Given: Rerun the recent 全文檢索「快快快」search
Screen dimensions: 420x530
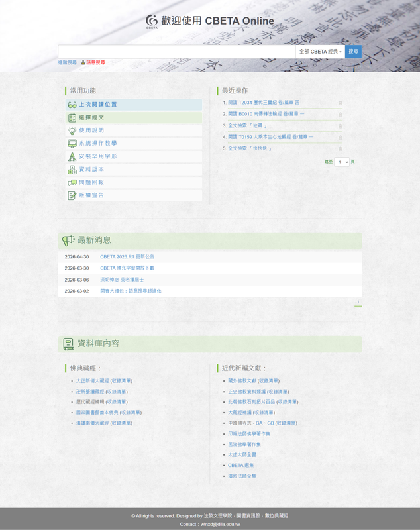Looking at the screenshot, I should (250, 148).
